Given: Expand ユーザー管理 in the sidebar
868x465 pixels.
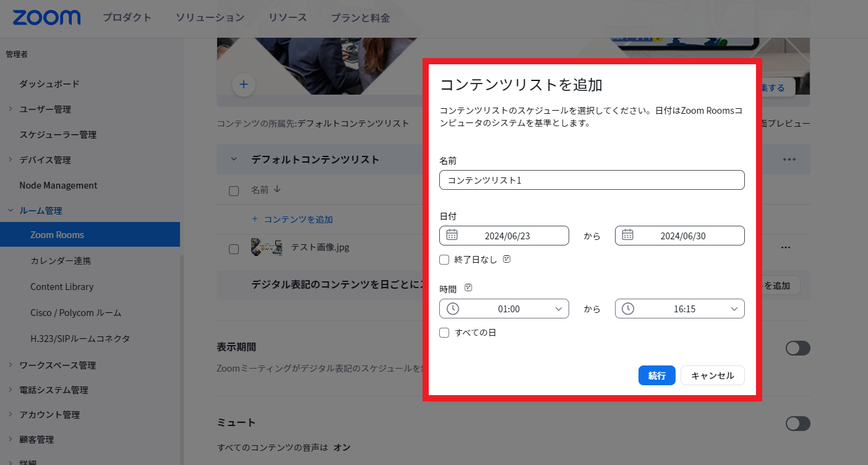Looking at the screenshot, I should tap(11, 109).
